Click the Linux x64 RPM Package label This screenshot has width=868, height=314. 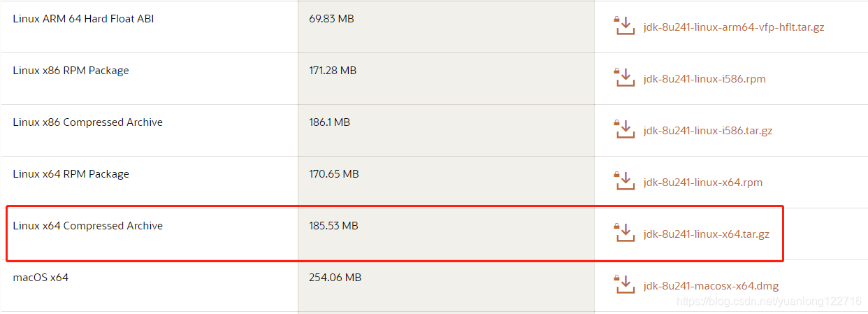coord(71,174)
